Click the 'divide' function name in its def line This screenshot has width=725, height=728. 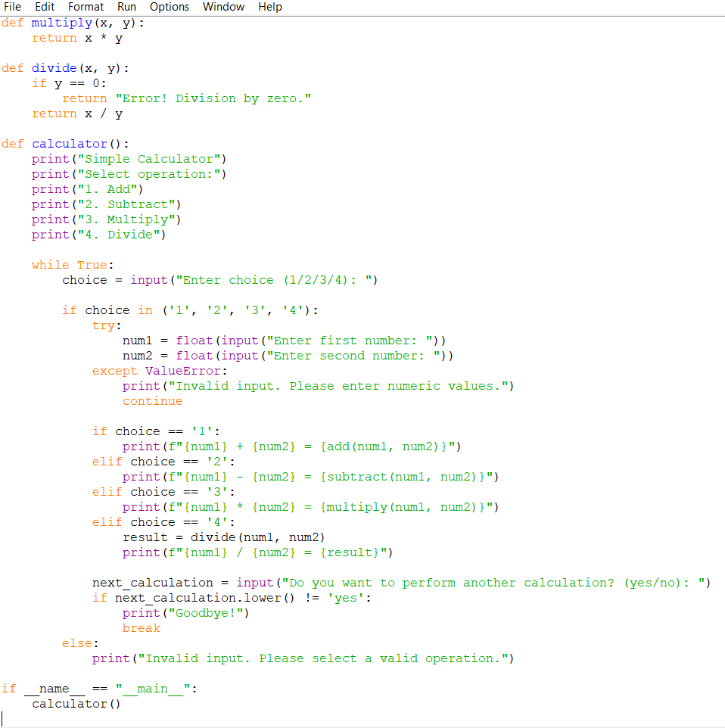coord(54,68)
